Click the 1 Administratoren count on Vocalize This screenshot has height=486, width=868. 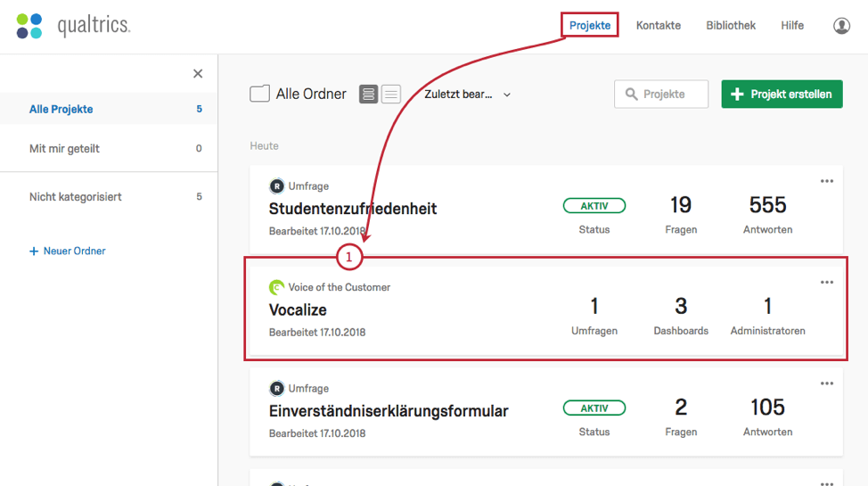tap(767, 306)
